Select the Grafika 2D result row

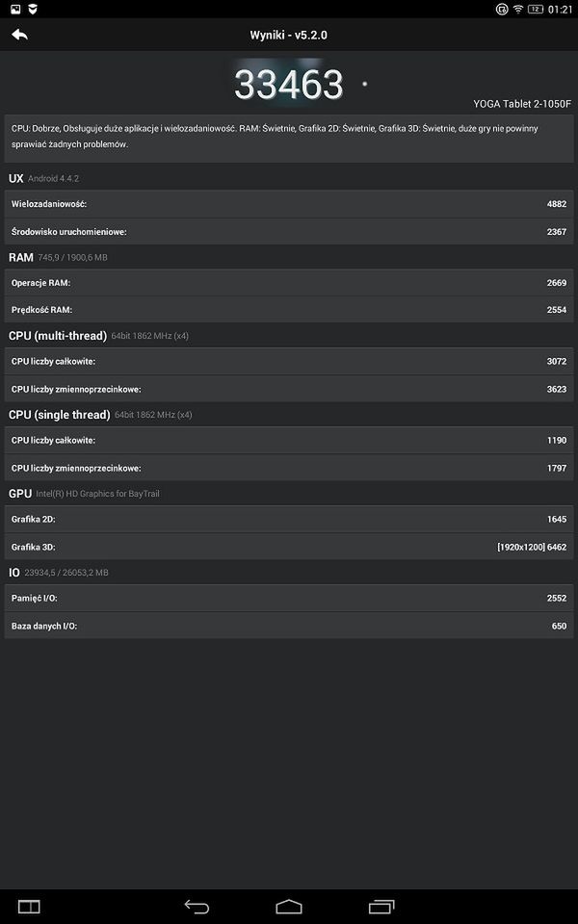(289, 520)
